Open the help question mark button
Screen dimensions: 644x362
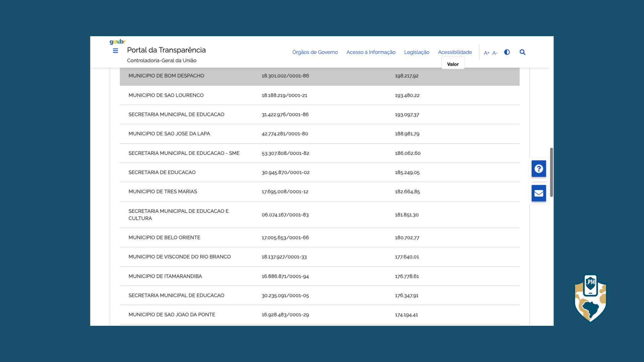539,169
